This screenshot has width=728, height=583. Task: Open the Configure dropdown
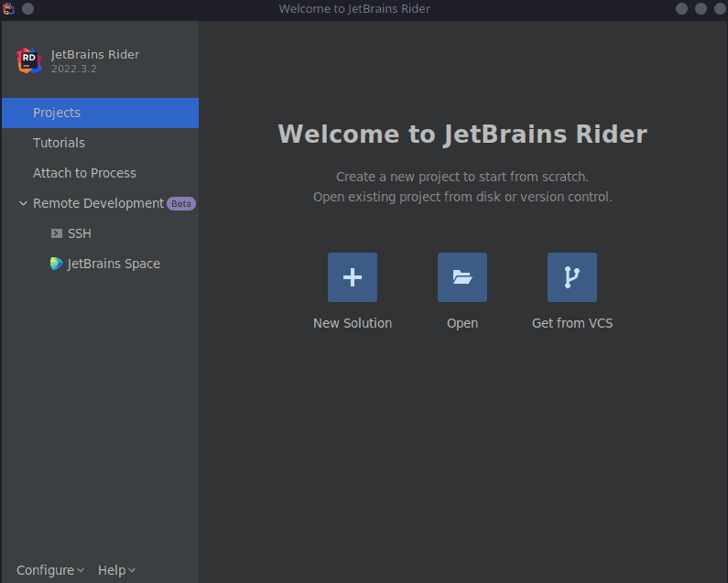pos(50,570)
